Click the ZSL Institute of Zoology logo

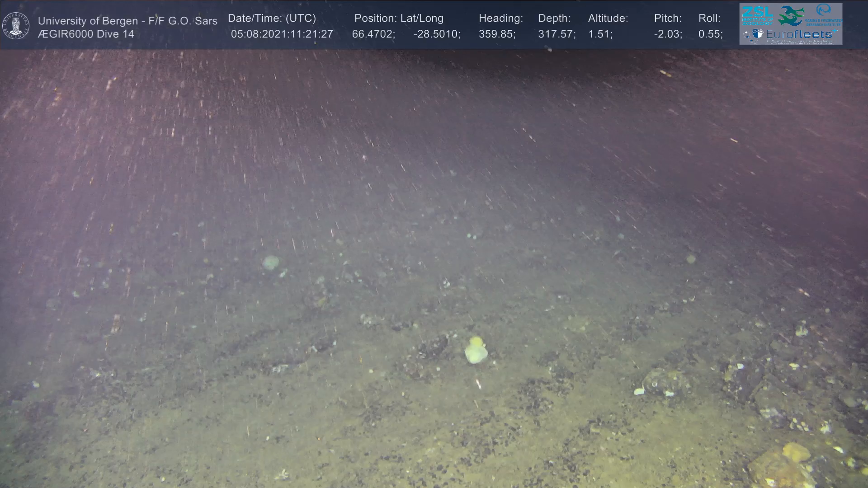point(757,16)
